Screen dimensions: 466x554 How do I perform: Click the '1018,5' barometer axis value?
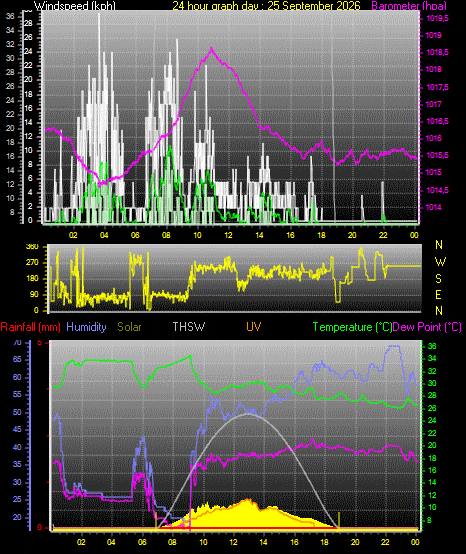tap(437, 52)
